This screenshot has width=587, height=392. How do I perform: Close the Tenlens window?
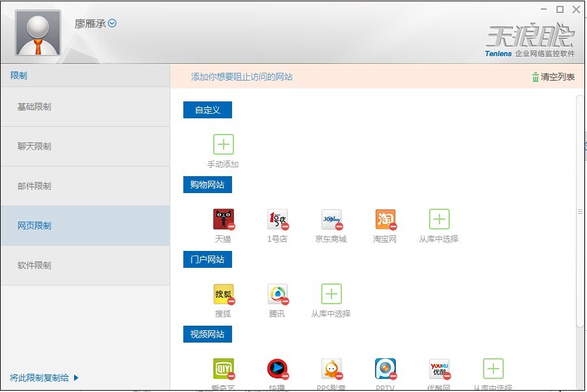577,9
